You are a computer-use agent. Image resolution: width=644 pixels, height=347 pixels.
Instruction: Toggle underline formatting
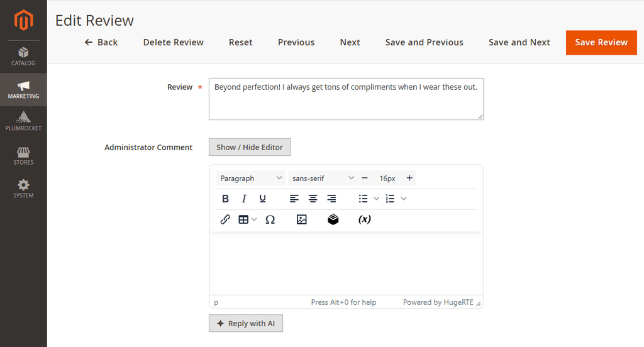tap(263, 199)
